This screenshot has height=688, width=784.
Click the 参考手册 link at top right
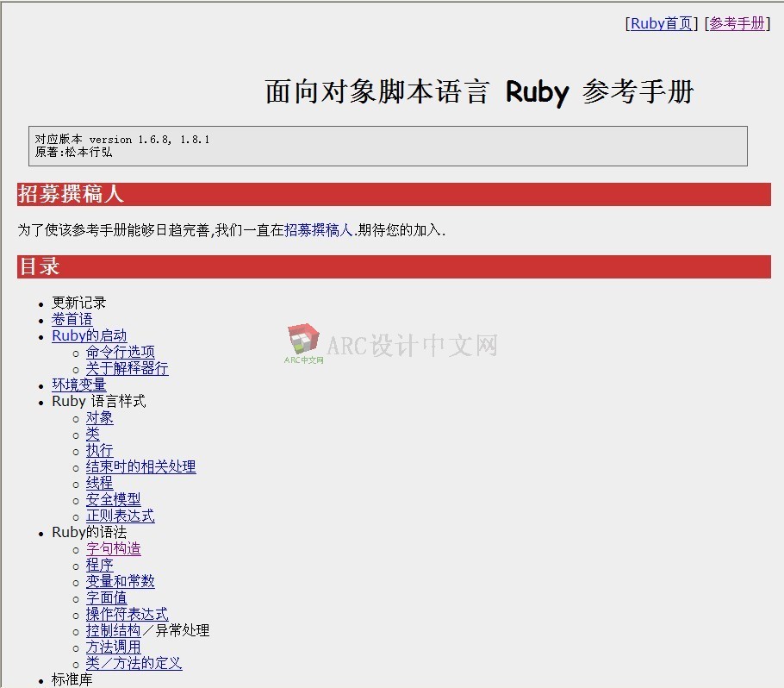737,24
